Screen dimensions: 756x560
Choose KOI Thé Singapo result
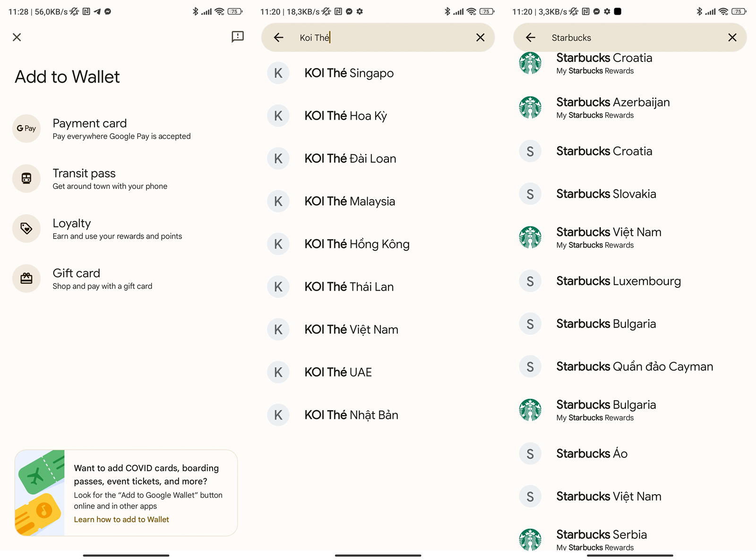[378, 73]
